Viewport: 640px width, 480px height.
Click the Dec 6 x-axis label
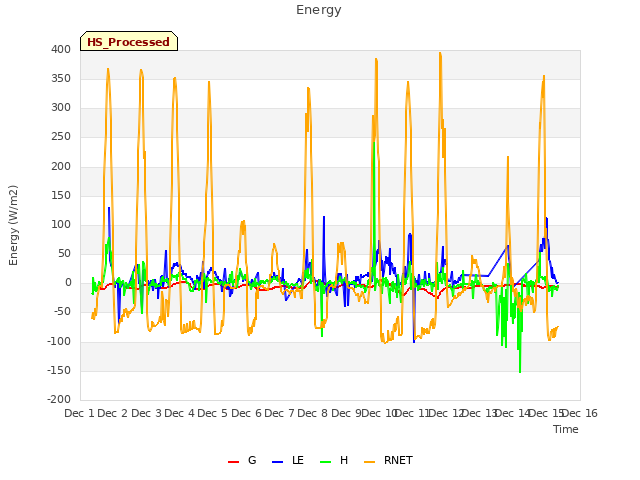[247, 413]
